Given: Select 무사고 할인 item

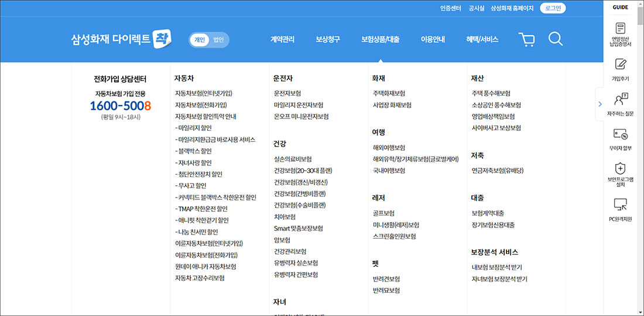Looking at the screenshot, I should pyautogui.click(x=191, y=186).
